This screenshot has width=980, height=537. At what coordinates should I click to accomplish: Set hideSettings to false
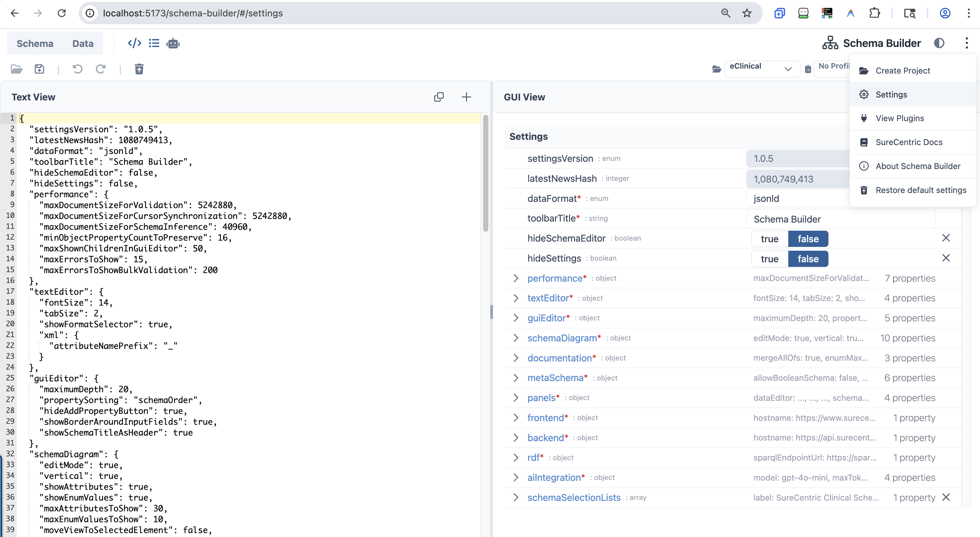808,259
